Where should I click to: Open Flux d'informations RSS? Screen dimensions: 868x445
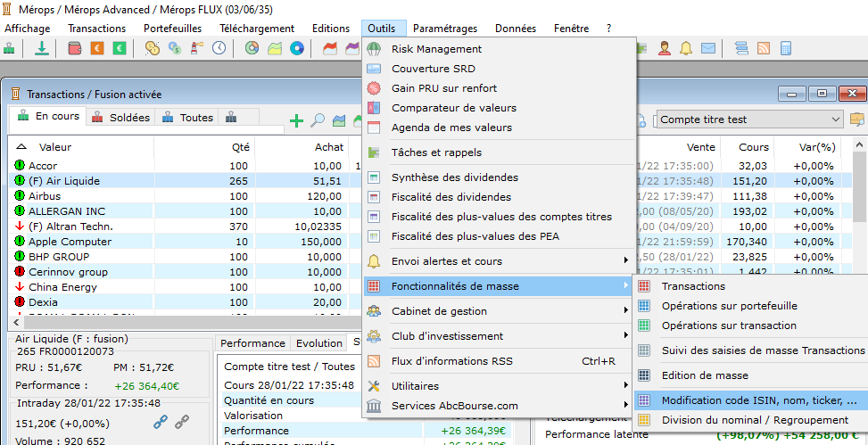tap(498, 361)
